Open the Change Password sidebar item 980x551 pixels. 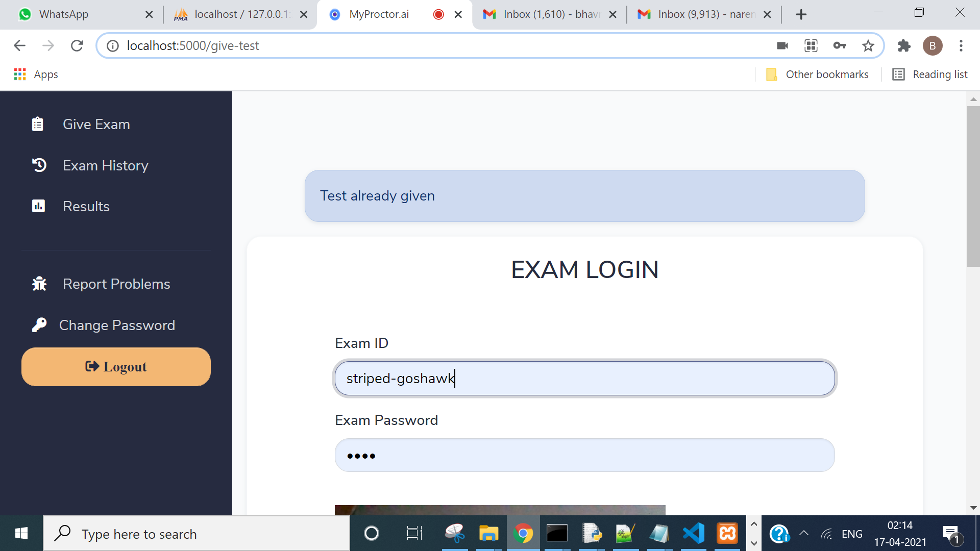point(117,325)
